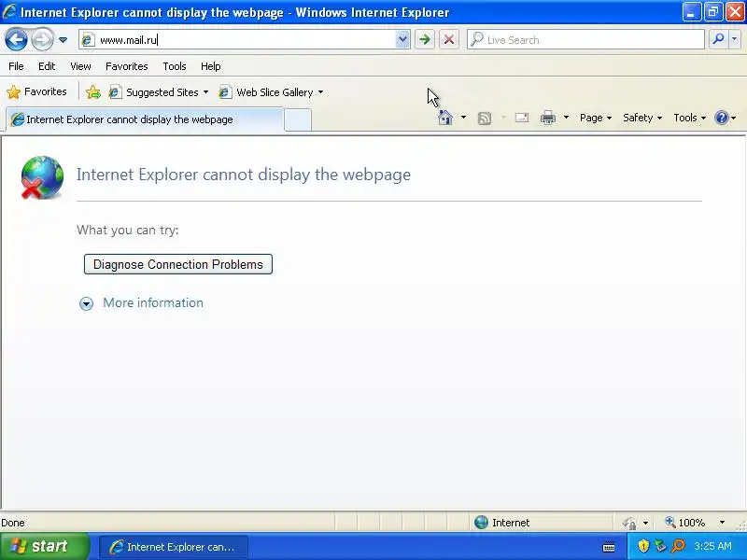Open the Page command bar menu
Image resolution: width=747 pixels, height=560 pixels.
[596, 118]
